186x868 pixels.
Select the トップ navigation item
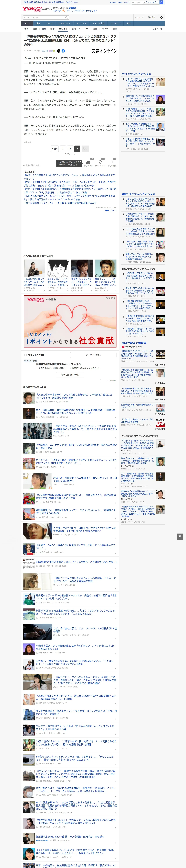(x=27, y=24)
